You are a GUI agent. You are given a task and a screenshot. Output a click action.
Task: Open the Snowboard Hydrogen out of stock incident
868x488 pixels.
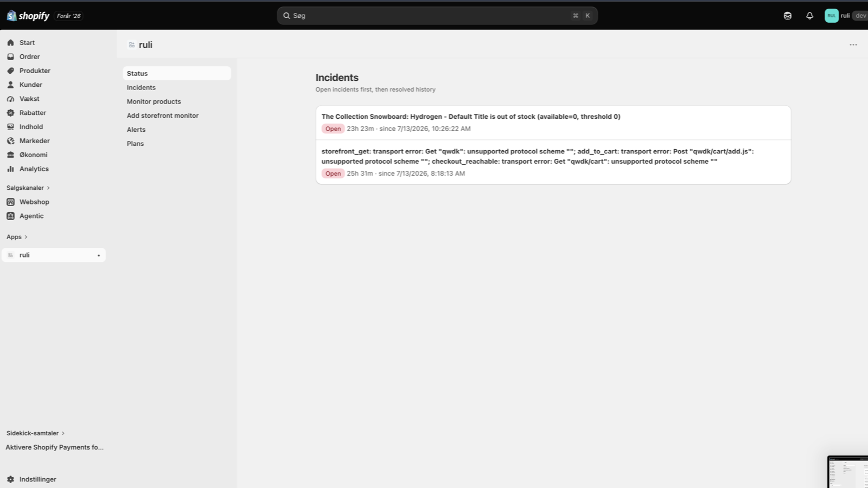click(553, 123)
